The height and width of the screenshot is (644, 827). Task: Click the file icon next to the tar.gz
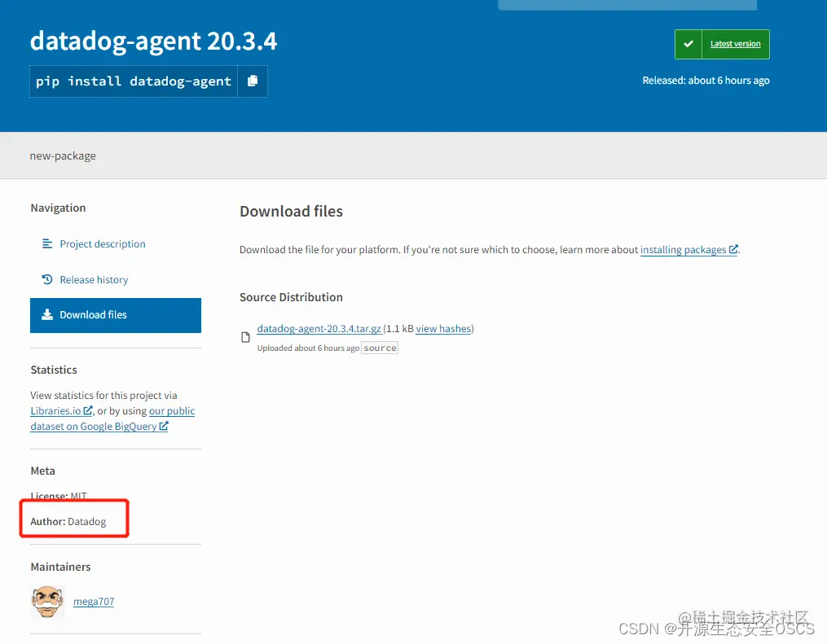(x=245, y=336)
